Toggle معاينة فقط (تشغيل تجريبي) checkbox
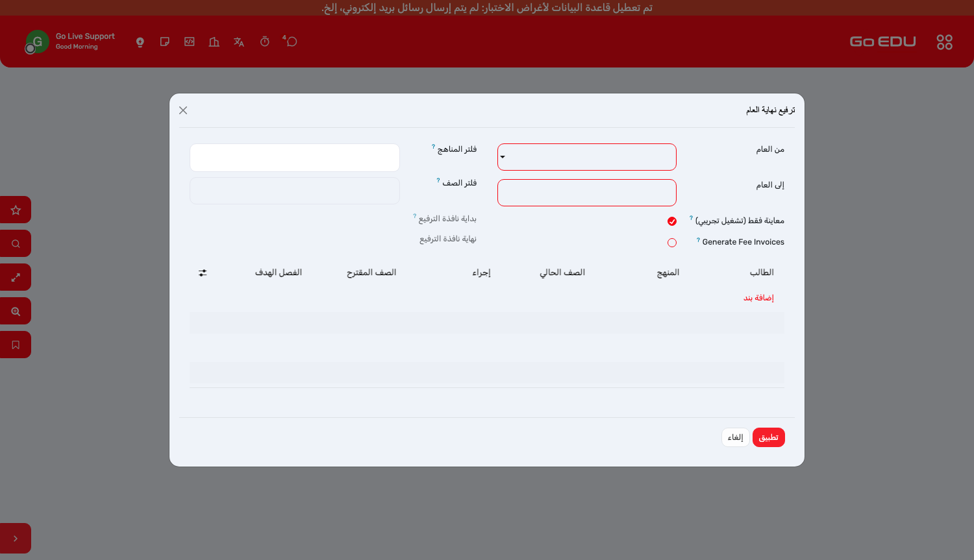This screenshot has width=974, height=560. (x=672, y=221)
